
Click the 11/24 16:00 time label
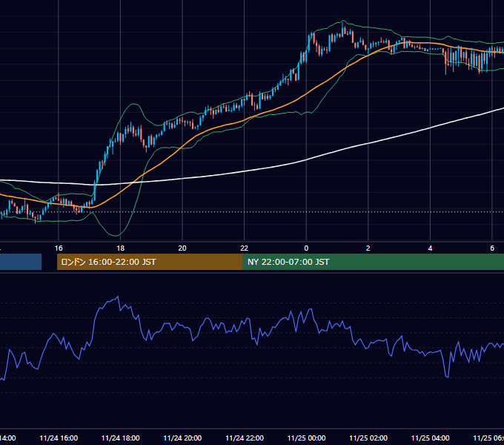(x=59, y=438)
